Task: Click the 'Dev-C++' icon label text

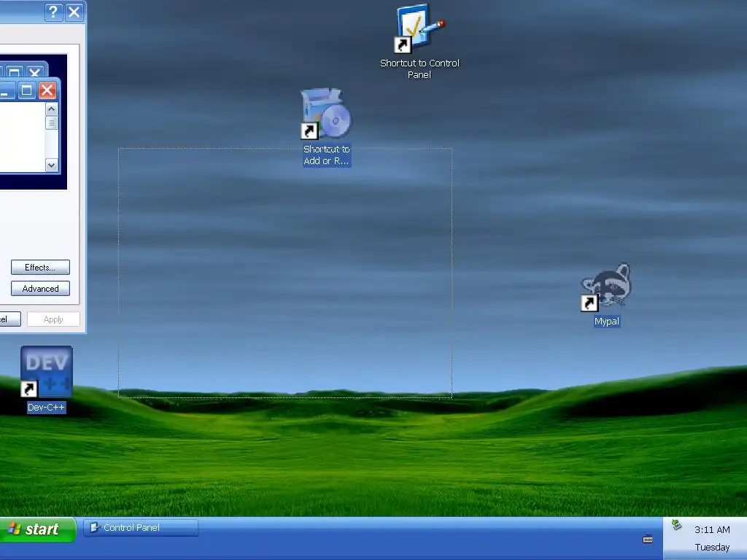Action: 46,408
